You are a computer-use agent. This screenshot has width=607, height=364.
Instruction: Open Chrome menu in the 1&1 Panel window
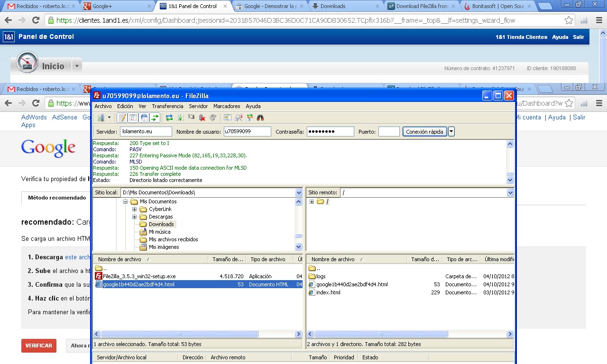click(x=599, y=20)
